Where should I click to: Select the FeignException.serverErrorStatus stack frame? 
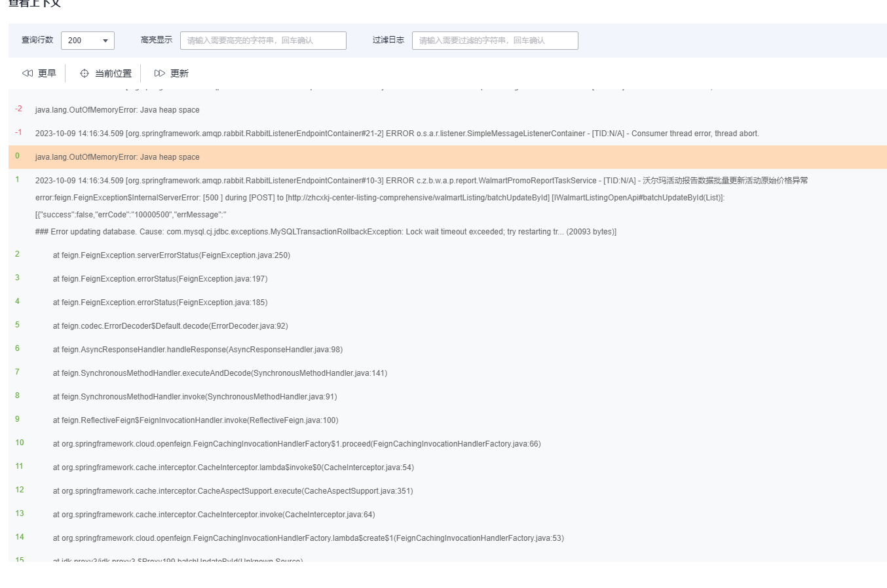172,255
